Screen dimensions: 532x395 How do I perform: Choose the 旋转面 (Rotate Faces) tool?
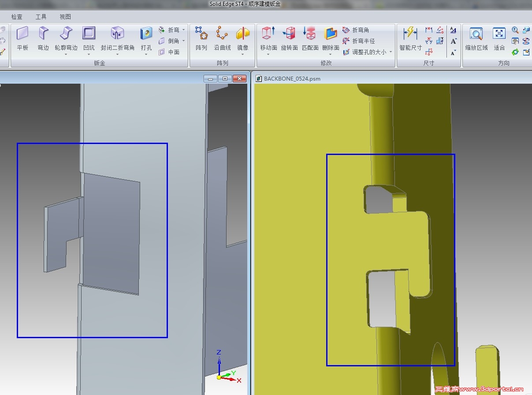[x=290, y=38]
